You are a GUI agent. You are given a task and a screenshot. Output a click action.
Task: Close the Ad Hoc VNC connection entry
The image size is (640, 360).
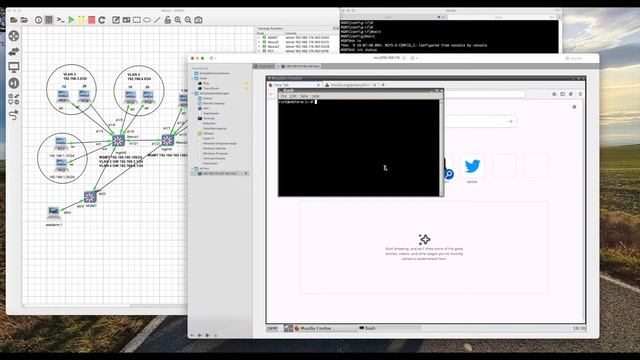pos(246,173)
